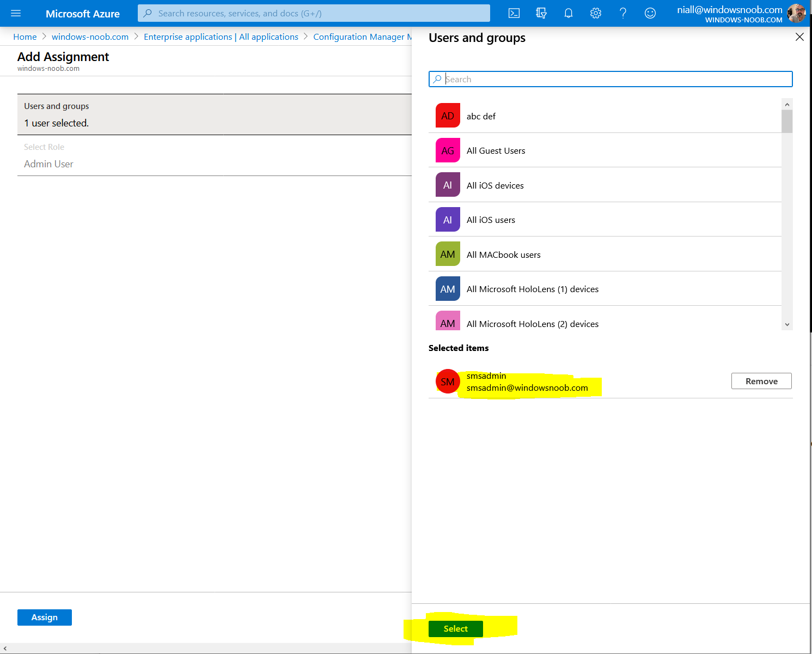
Task: Remove smsadmin from selected items
Action: 761,381
